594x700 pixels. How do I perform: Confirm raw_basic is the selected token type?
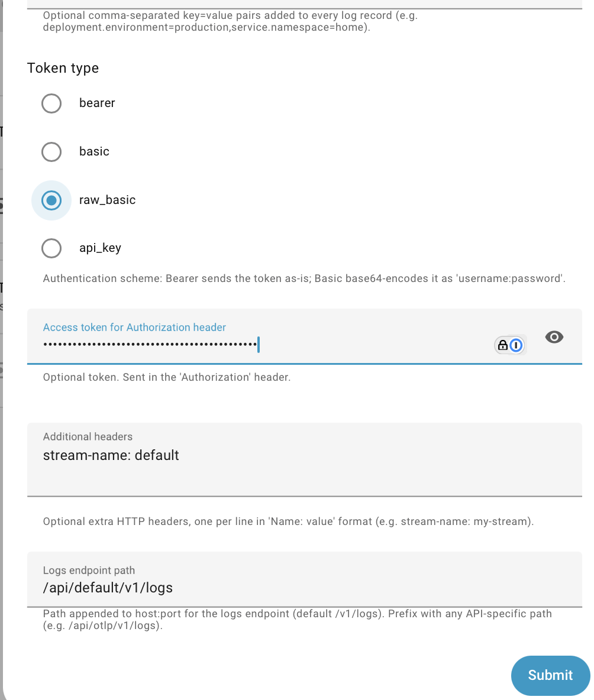point(51,200)
